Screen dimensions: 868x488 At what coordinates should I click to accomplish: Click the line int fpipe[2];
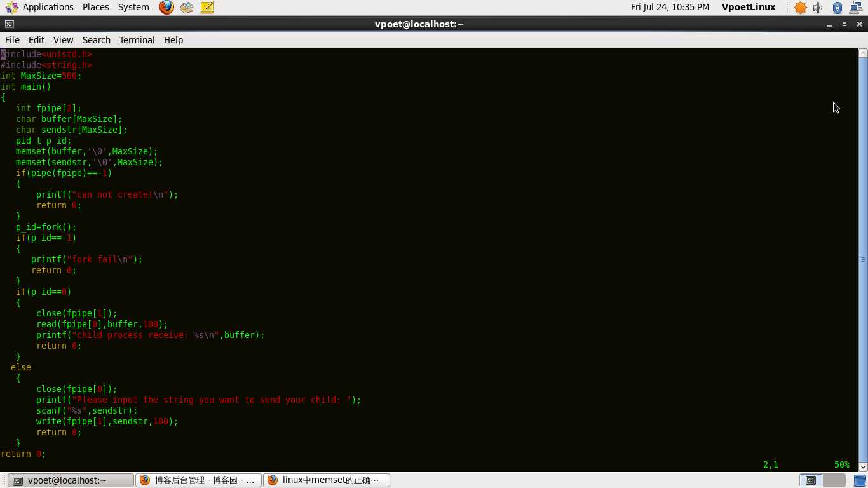[49, 108]
